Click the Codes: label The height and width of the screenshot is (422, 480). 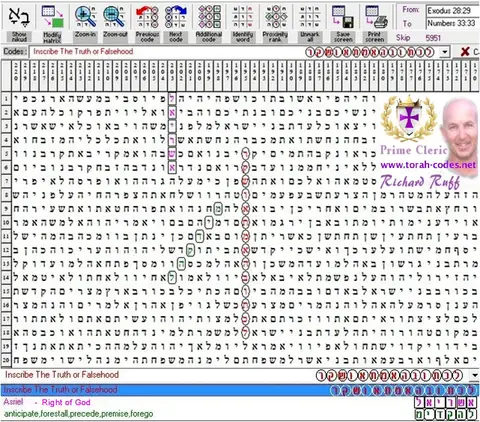[14, 52]
